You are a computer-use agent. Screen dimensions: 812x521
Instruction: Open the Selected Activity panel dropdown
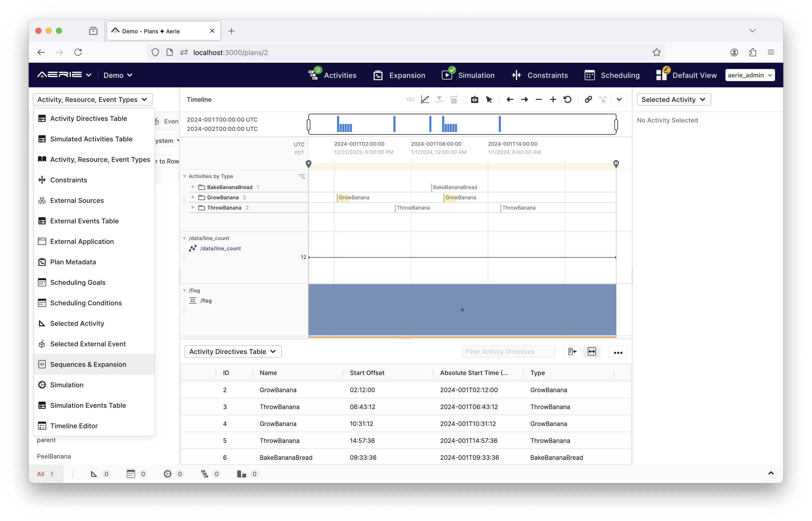click(x=674, y=99)
